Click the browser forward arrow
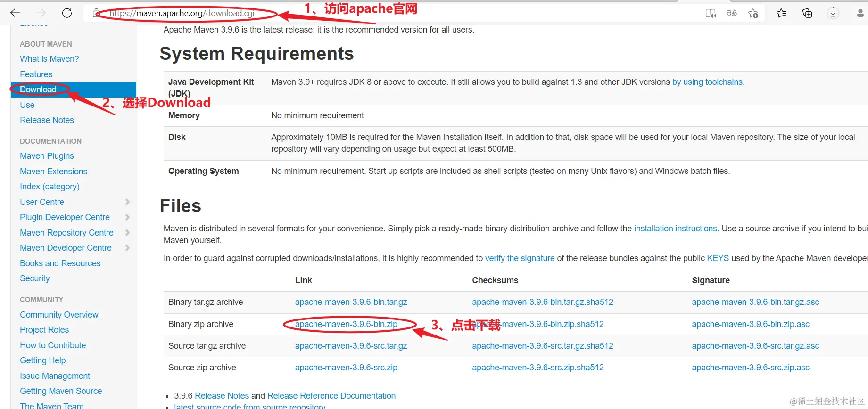Viewport: 868px width, 409px height. tap(41, 13)
